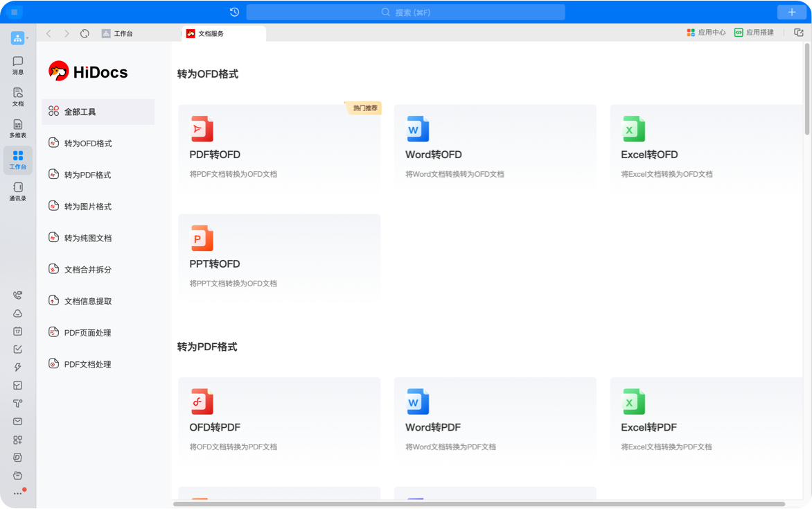Click the pop-out window icon top right
Viewport: 812px width, 509px height.
[799, 32]
